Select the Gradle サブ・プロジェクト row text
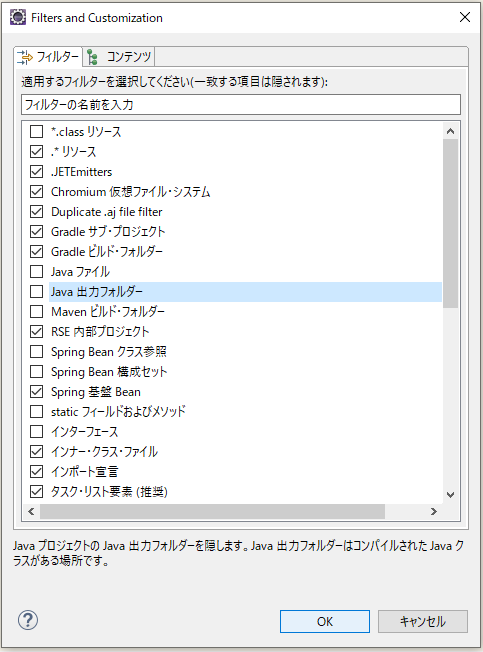 [108, 232]
